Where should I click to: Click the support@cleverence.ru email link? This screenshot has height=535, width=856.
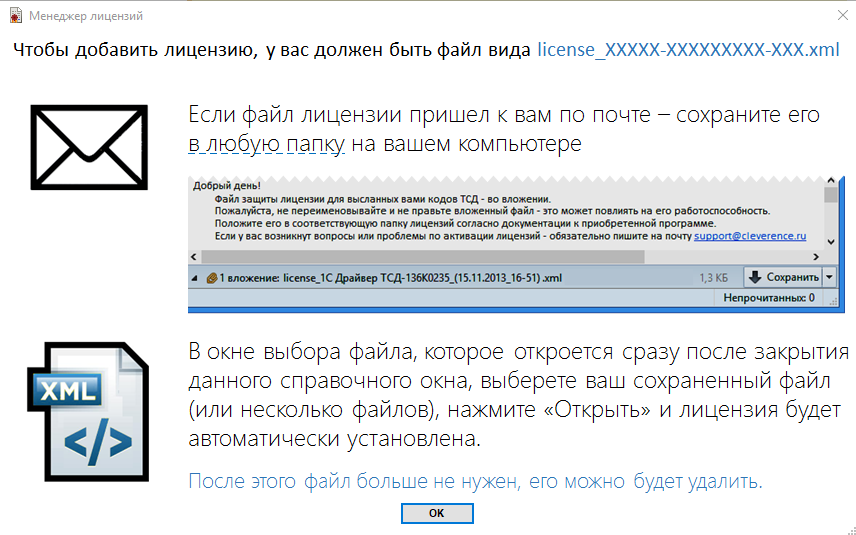(x=750, y=236)
